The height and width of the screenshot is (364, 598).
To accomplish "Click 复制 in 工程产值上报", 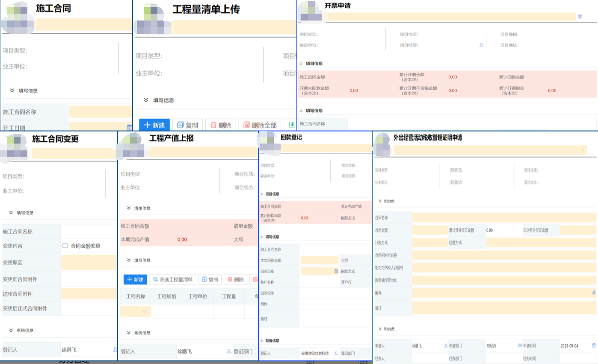I will pos(210,279).
